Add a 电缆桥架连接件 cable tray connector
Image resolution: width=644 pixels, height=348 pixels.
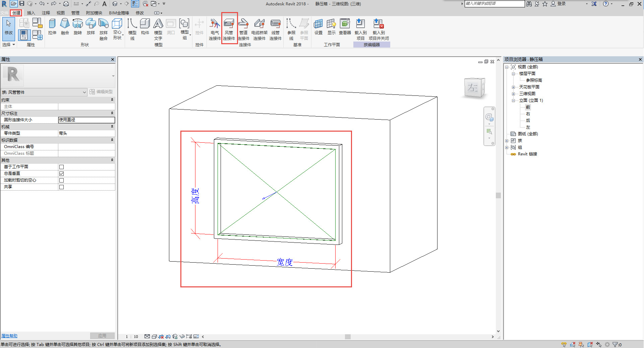tap(259, 29)
